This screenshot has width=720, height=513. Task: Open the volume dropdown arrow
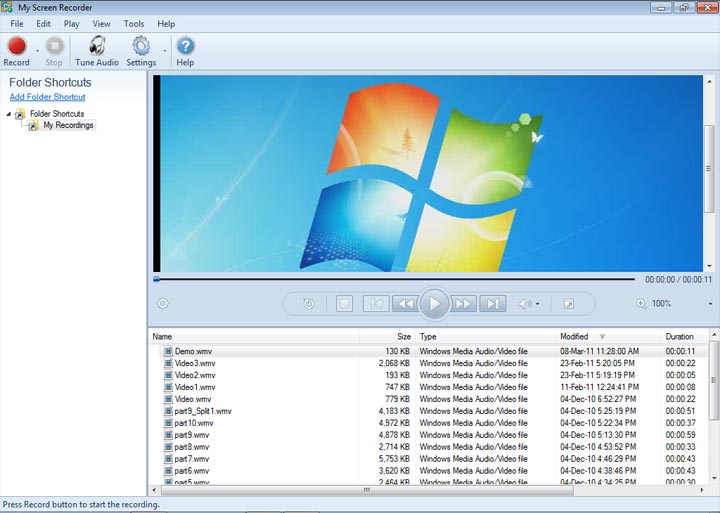pos(538,304)
